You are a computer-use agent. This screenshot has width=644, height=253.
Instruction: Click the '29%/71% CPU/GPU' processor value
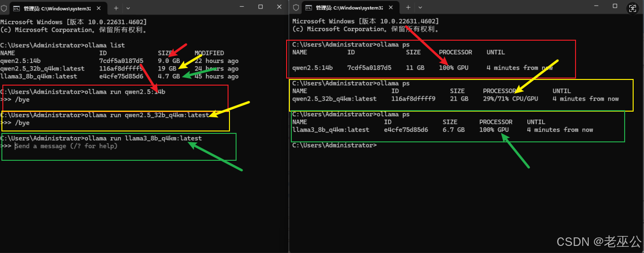[510, 99]
